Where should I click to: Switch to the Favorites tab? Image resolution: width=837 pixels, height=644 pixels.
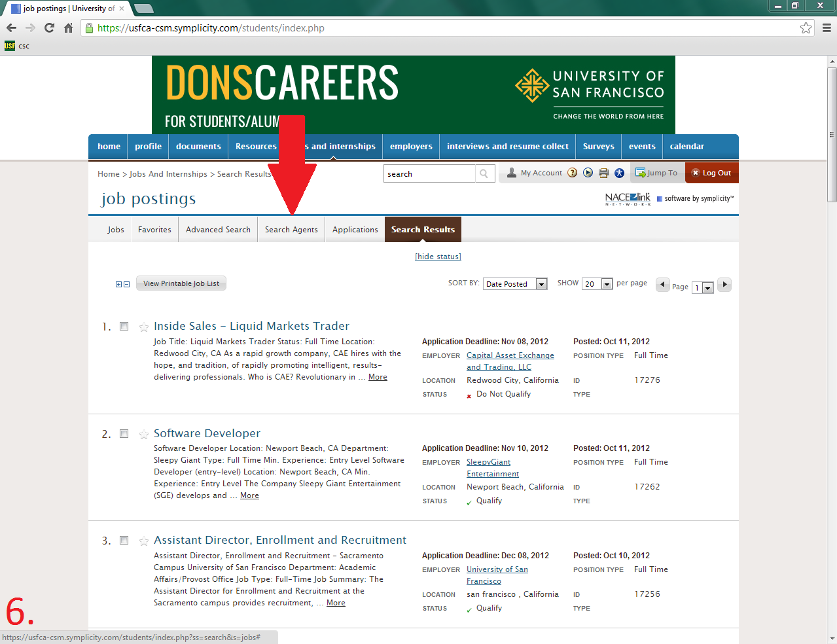point(154,230)
